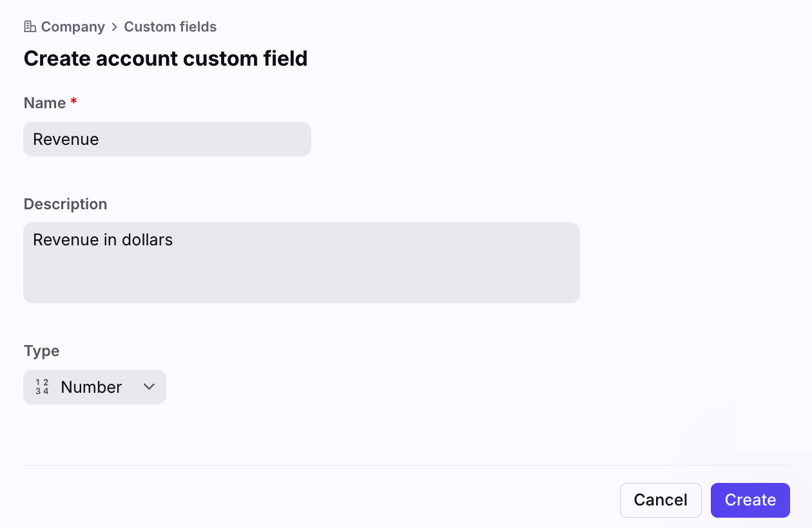This screenshot has height=528, width=812.
Task: Open the Custom fields breadcrumb
Action: point(170,26)
